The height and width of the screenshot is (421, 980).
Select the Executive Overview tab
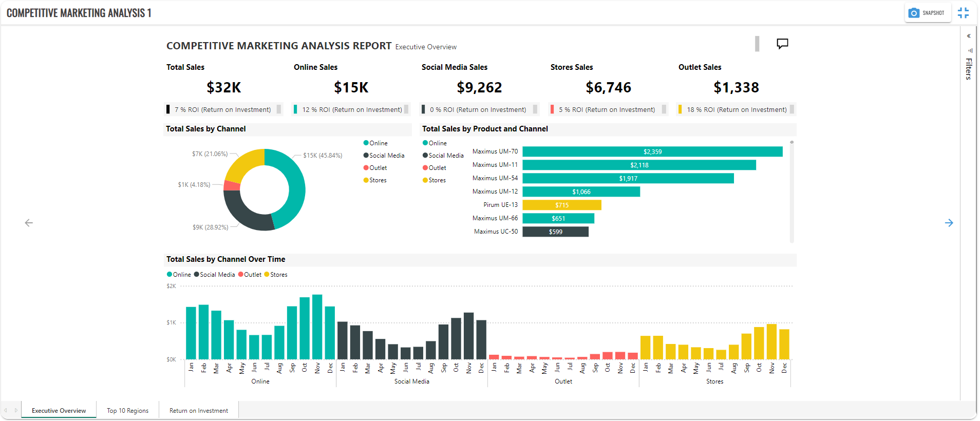point(59,411)
